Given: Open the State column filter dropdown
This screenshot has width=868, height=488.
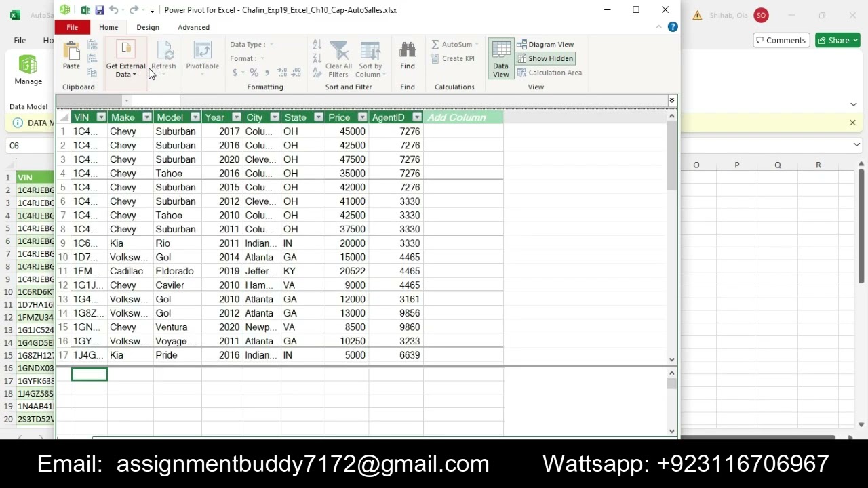Looking at the screenshot, I should (x=319, y=117).
